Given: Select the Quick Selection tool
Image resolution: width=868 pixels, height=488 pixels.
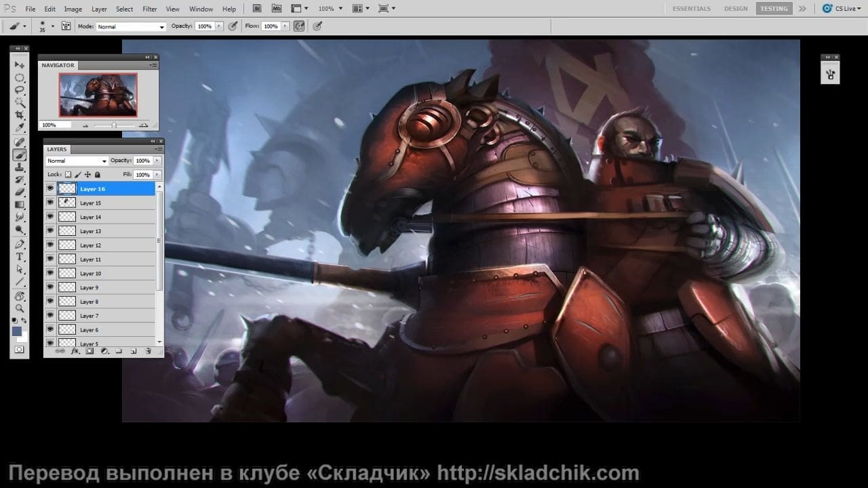Looking at the screenshot, I should click(x=20, y=103).
